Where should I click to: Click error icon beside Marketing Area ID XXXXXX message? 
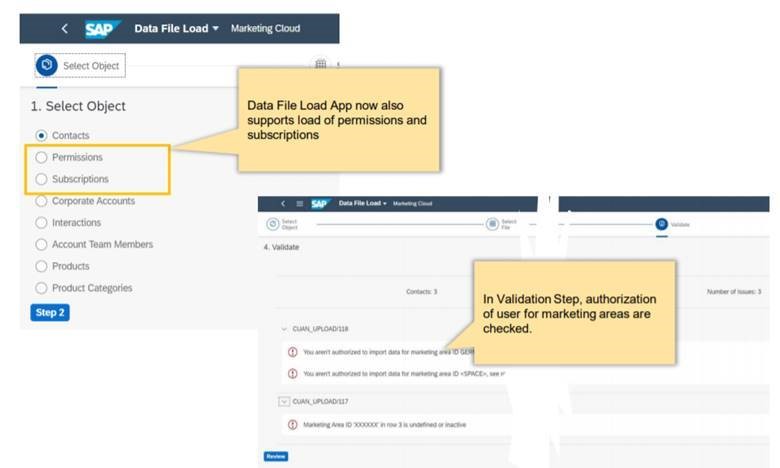[x=292, y=425]
